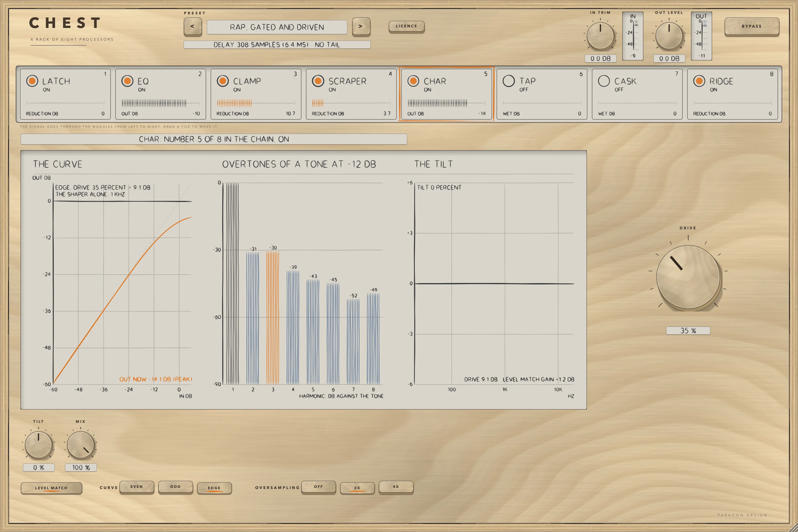798x532 pixels.
Task: Open the LICENCE button
Action: point(406,27)
